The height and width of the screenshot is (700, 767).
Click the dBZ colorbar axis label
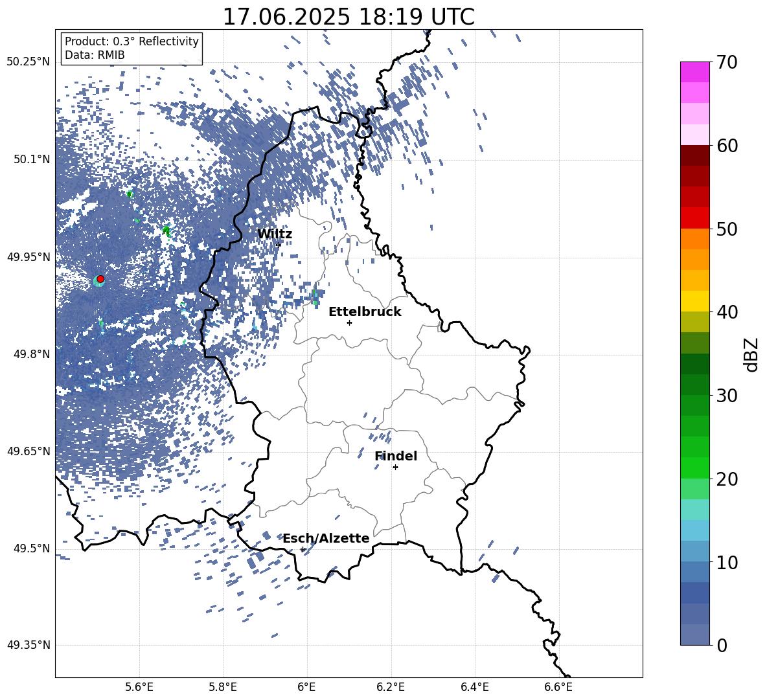[x=752, y=354]
